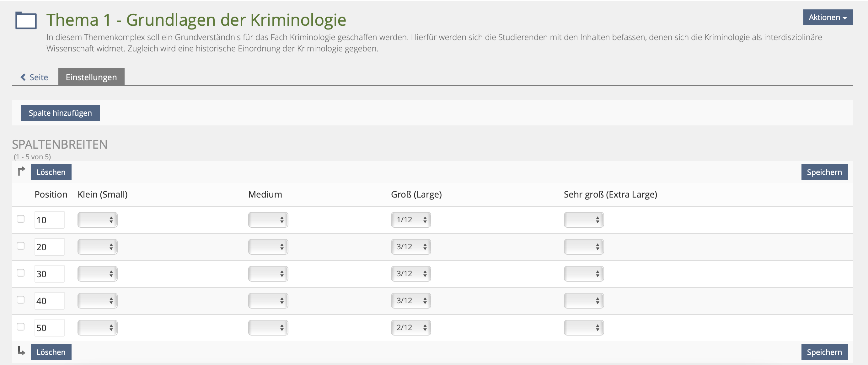The width and height of the screenshot is (868, 365).
Task: Open Sehr groß dropdown in position 10 row
Action: (x=584, y=220)
